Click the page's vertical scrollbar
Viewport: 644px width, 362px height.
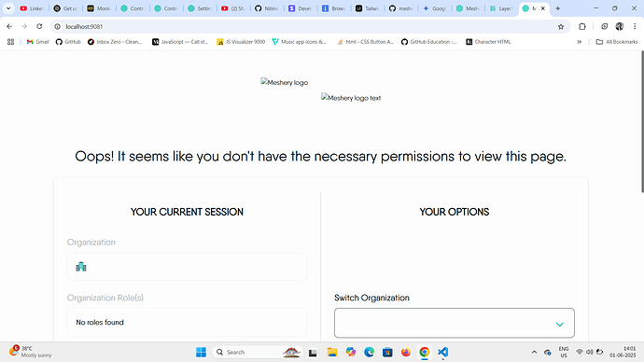[641, 121]
